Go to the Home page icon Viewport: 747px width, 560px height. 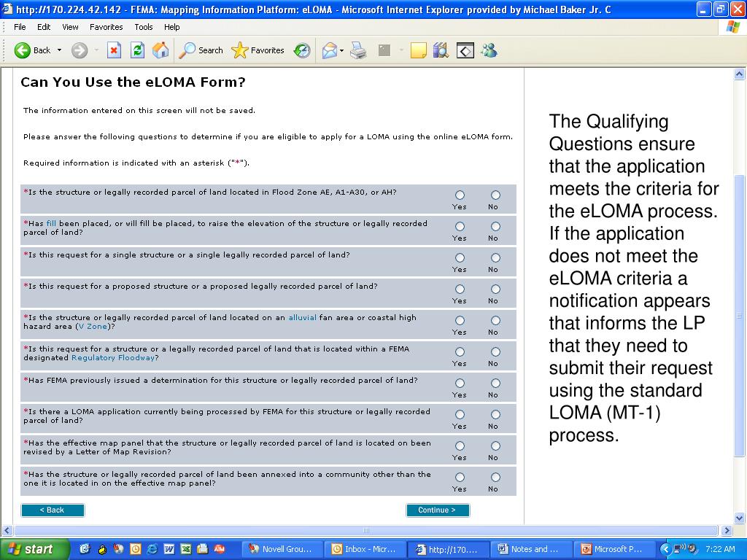[160, 50]
